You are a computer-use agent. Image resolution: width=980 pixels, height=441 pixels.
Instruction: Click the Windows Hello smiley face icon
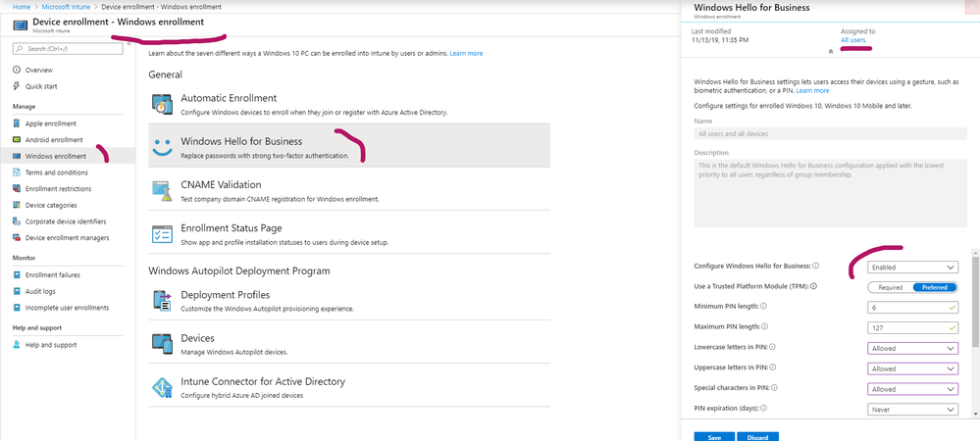tap(163, 147)
